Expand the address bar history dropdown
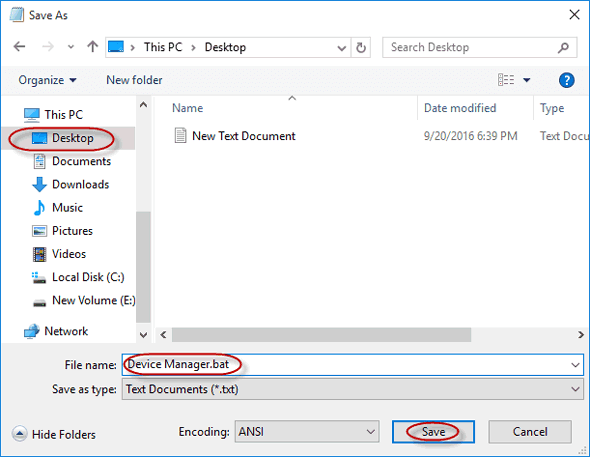Viewport: 590px width, 457px height. [342, 48]
